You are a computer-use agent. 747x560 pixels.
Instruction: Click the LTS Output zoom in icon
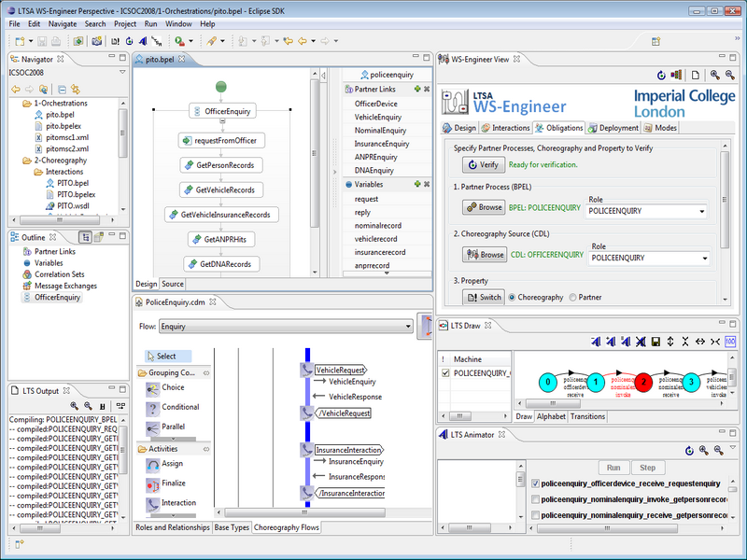point(74,406)
